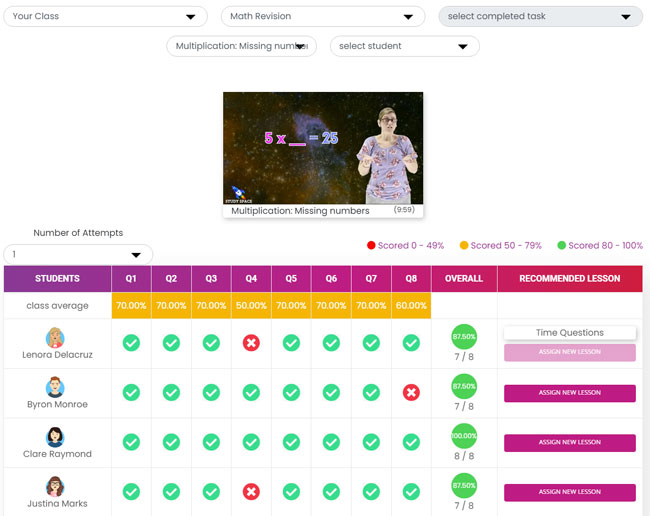Image resolution: width=650 pixels, height=516 pixels.
Task: Click the STUDENTS column header
Action: tap(57, 279)
